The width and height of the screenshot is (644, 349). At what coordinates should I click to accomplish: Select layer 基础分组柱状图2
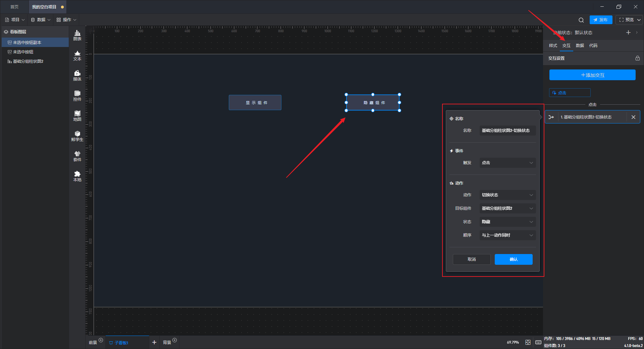(x=35, y=61)
